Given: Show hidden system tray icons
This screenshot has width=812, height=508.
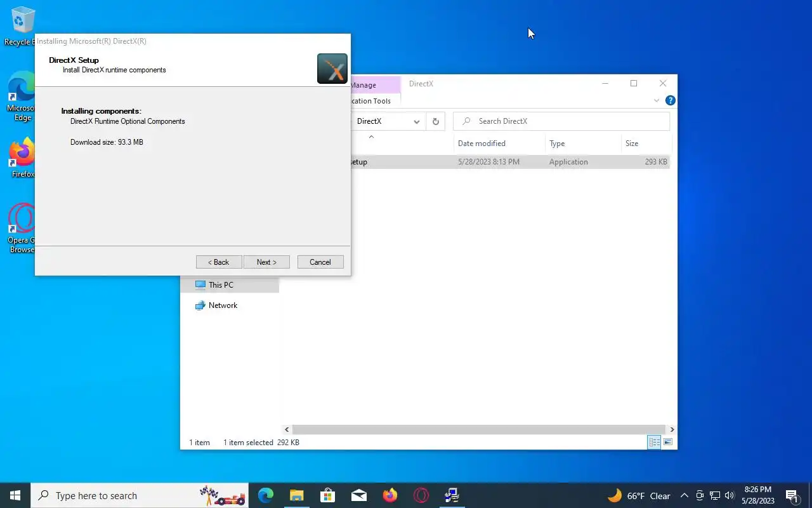Looking at the screenshot, I should pos(684,496).
